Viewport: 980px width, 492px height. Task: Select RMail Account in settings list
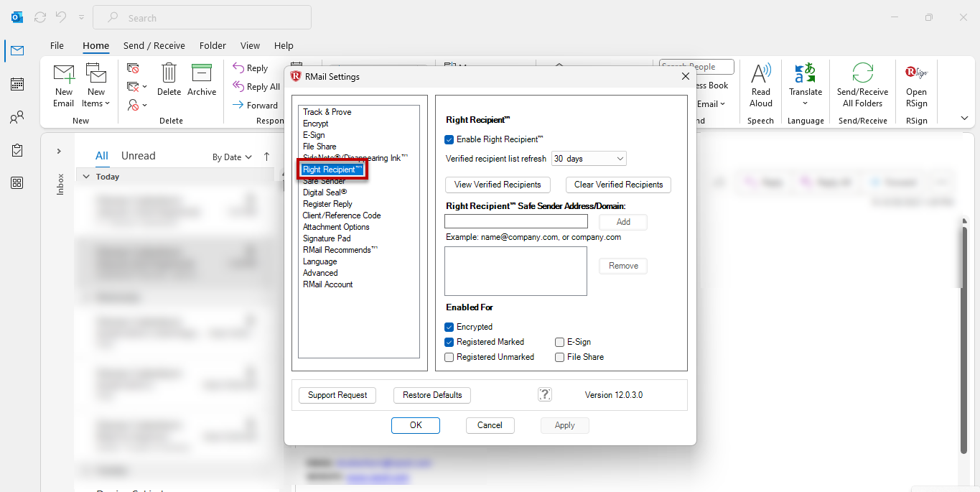pyautogui.click(x=327, y=284)
